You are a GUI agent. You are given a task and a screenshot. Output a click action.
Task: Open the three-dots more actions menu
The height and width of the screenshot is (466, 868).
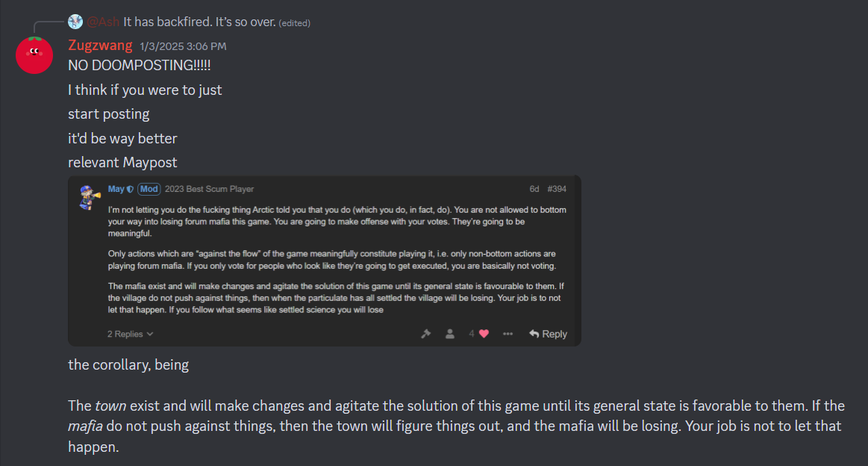point(508,334)
